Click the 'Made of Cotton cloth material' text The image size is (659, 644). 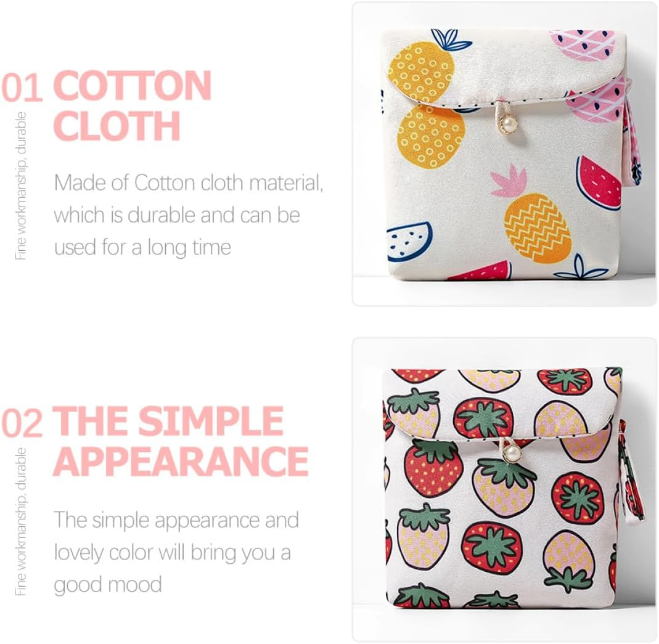tap(188, 183)
